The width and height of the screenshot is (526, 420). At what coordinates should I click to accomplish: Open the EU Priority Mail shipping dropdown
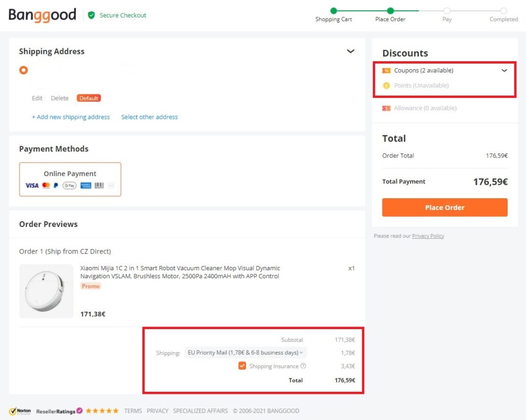point(246,353)
